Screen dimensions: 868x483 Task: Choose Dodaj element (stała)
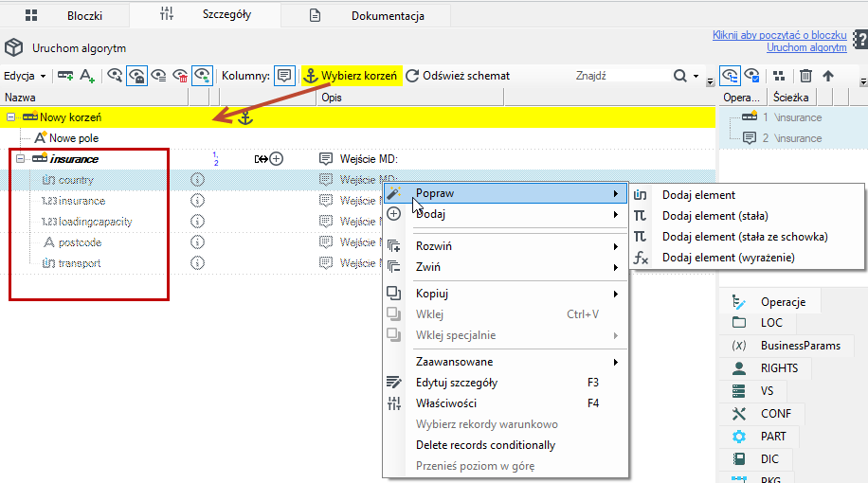pyautogui.click(x=748, y=216)
